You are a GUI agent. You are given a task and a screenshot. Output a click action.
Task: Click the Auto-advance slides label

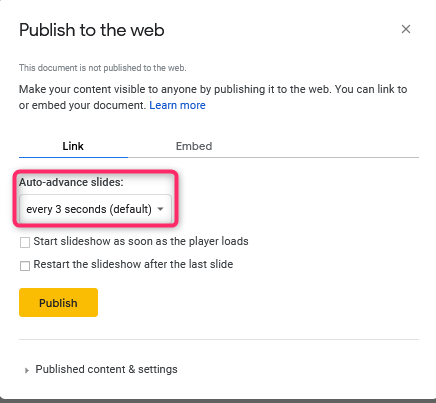click(x=71, y=182)
